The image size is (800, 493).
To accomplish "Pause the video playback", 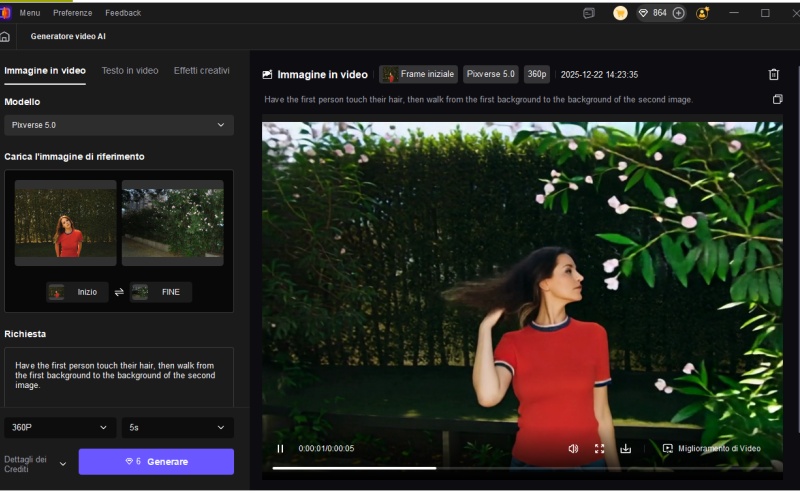I will [x=280, y=449].
